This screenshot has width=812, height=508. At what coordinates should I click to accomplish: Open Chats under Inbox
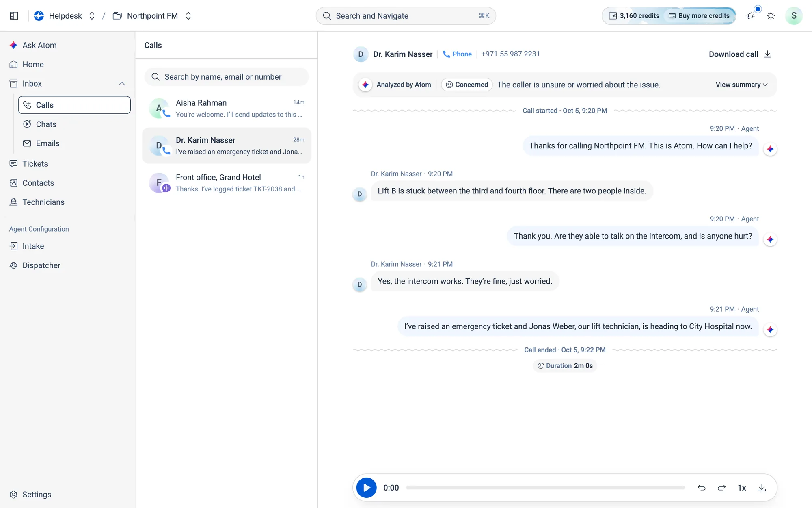[74, 124]
